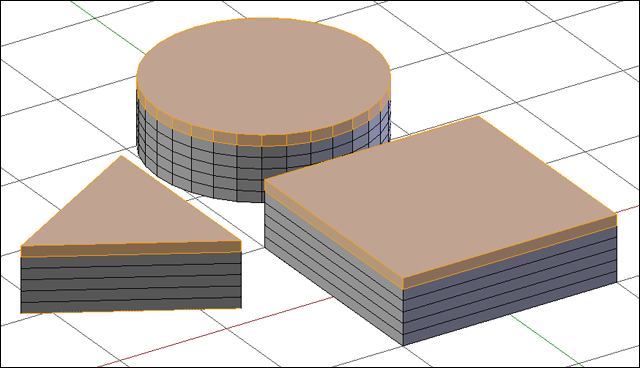Select the highlighted top band on box left side

(x=334, y=235)
